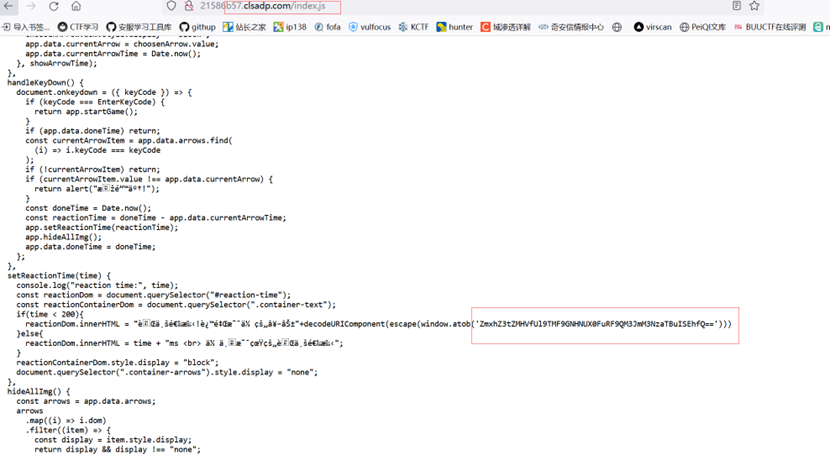Image resolution: width=830 pixels, height=455 pixels.
Task: Bookmark this page with the star
Action: click(x=754, y=6)
